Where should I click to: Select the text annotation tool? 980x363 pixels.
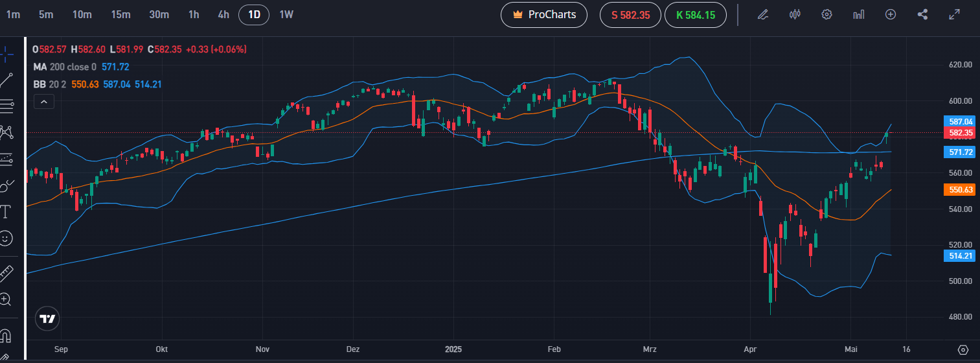[x=6, y=211]
